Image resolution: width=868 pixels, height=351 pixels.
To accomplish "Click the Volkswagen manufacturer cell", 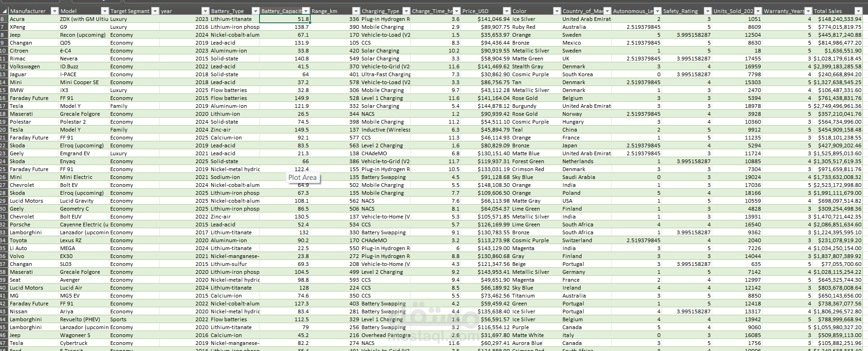I will point(33,66).
